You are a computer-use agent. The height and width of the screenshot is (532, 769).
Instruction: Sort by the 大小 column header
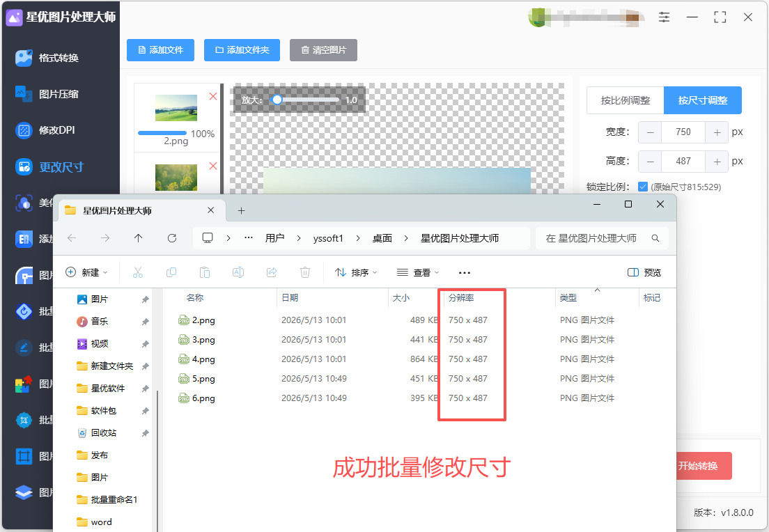pos(401,297)
